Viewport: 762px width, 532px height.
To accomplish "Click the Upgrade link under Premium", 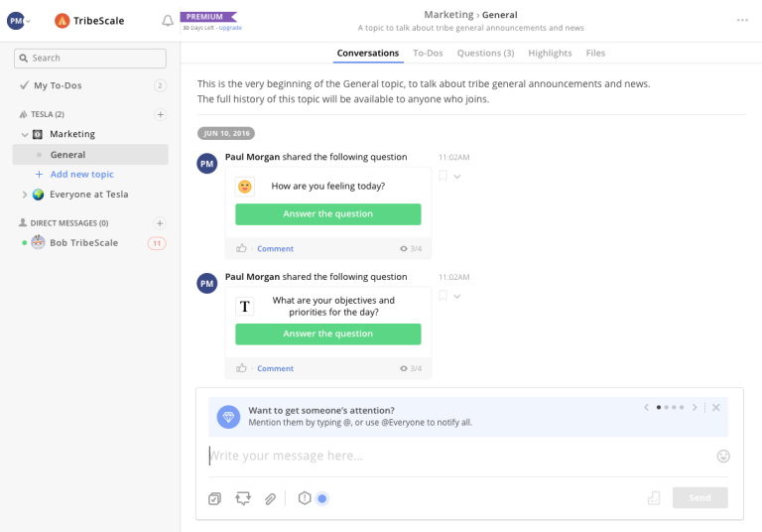I will pos(230,28).
